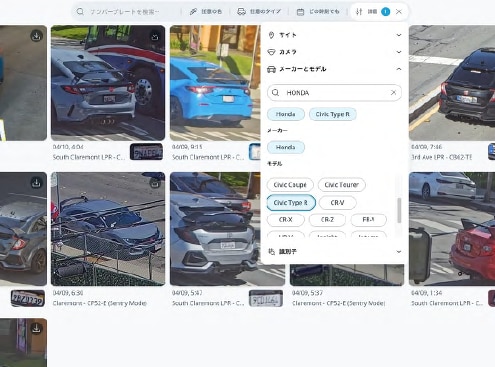
Task: Open the 04/10 4:04 gray Civic thumbnail
Action: (108, 83)
